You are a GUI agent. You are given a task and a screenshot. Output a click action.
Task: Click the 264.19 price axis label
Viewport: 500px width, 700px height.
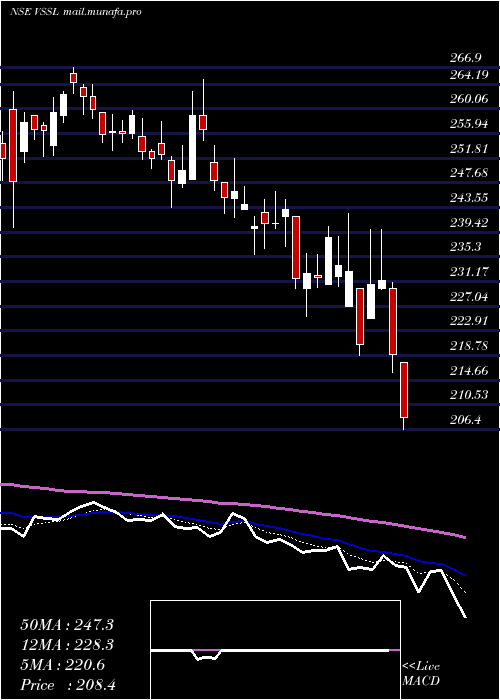point(469,75)
